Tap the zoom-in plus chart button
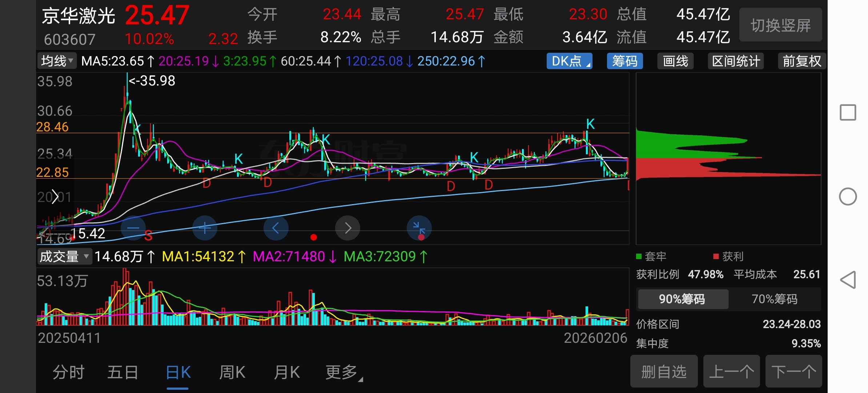This screenshot has height=393, width=868. pyautogui.click(x=205, y=228)
